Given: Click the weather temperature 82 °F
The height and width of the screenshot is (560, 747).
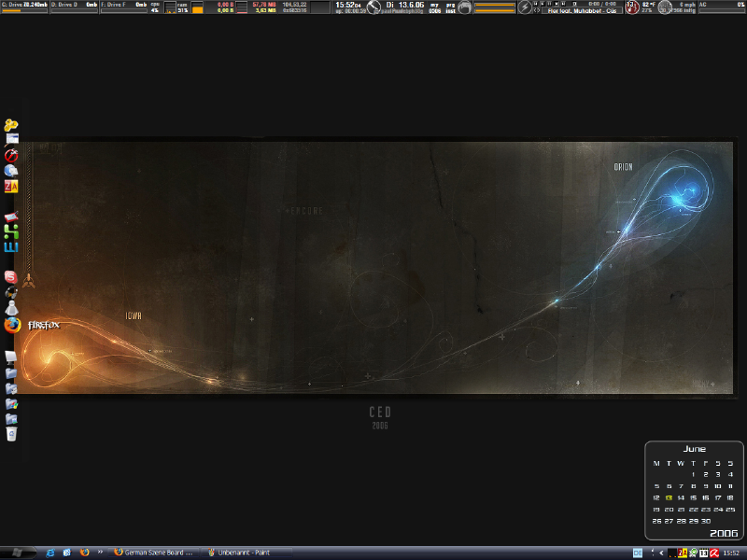Looking at the screenshot, I should (x=649, y=5).
